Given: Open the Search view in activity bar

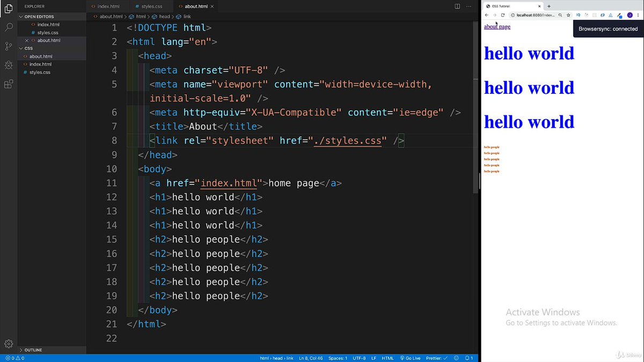Looking at the screenshot, I should click(x=9, y=27).
